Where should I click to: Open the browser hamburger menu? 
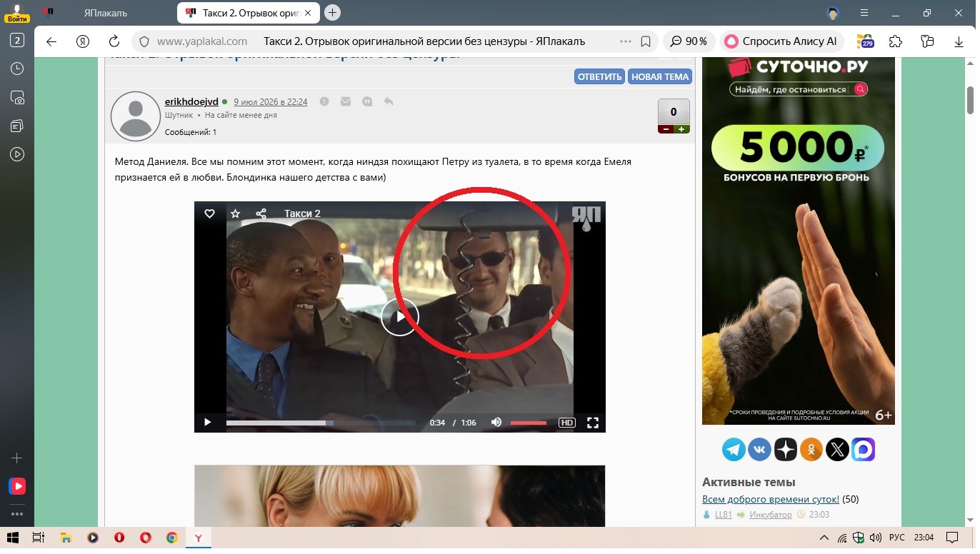pyautogui.click(x=865, y=12)
